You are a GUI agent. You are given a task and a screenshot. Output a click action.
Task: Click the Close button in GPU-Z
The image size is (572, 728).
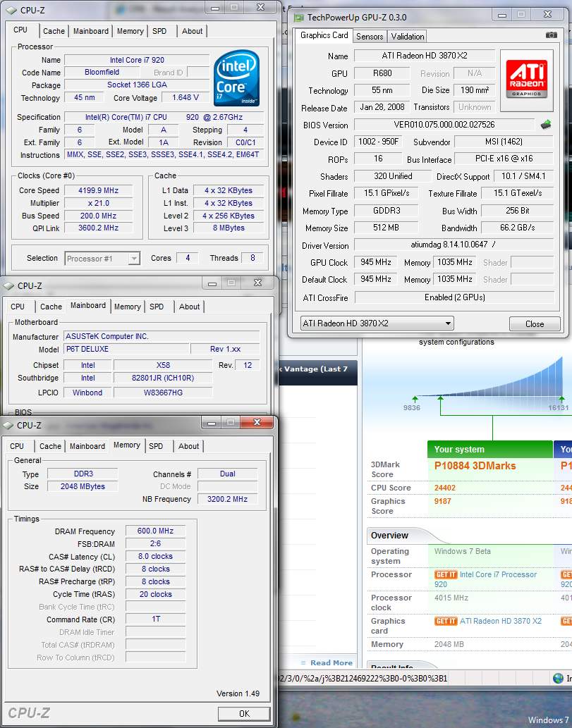point(535,324)
